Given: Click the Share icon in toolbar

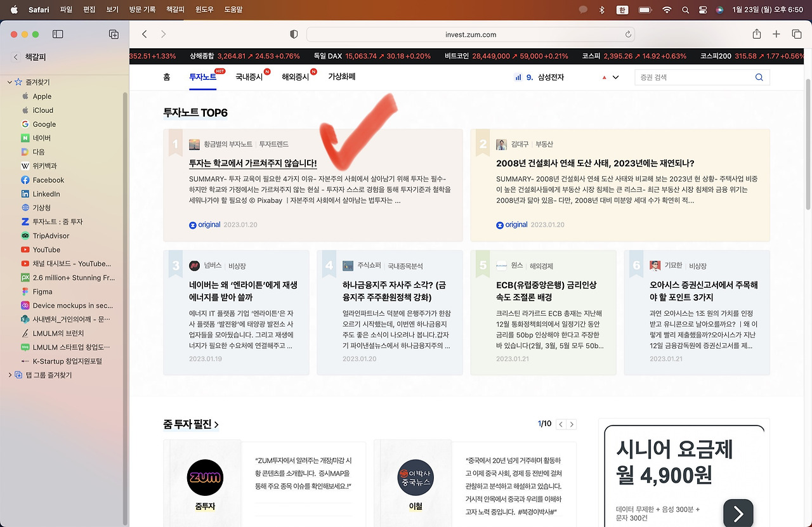Looking at the screenshot, I should coord(757,34).
